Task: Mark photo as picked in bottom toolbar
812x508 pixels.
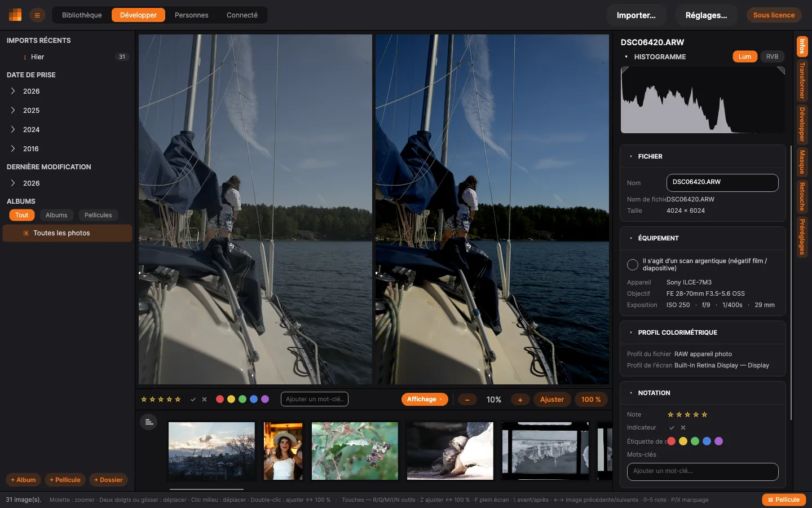Action: click(193, 400)
